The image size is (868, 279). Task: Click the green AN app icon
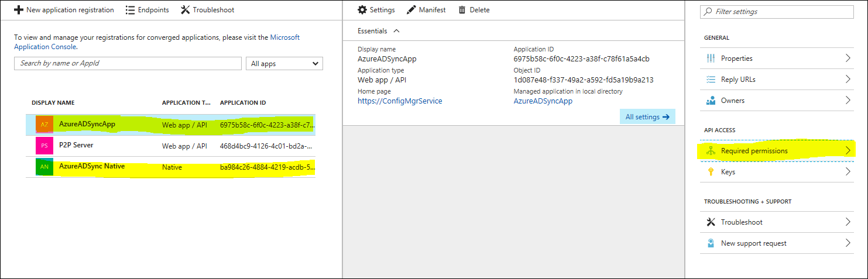click(x=44, y=167)
